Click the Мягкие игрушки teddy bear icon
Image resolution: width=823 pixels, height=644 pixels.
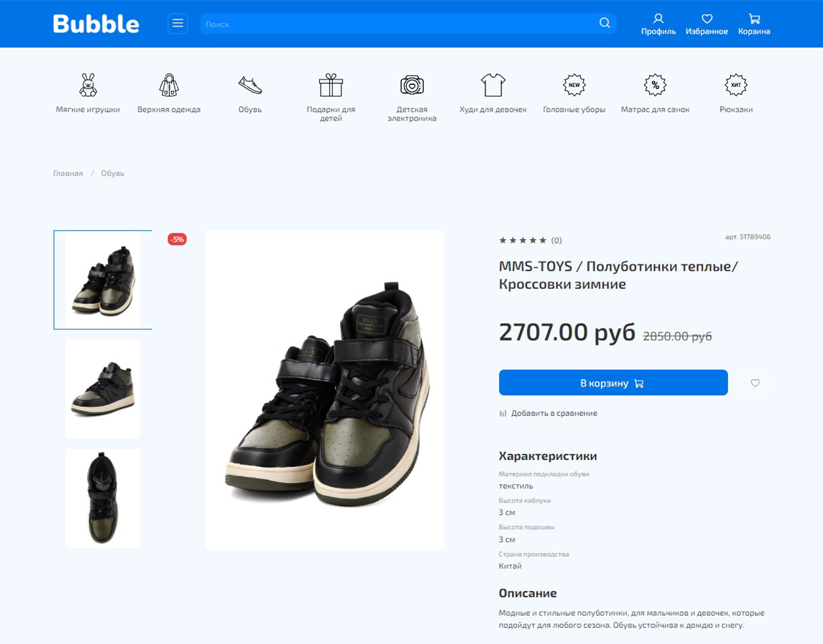88,85
